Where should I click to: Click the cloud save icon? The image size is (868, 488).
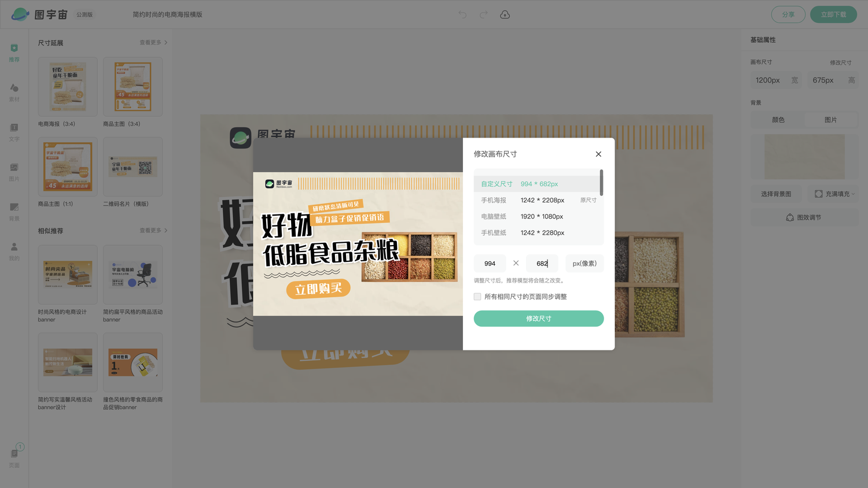[x=505, y=14]
